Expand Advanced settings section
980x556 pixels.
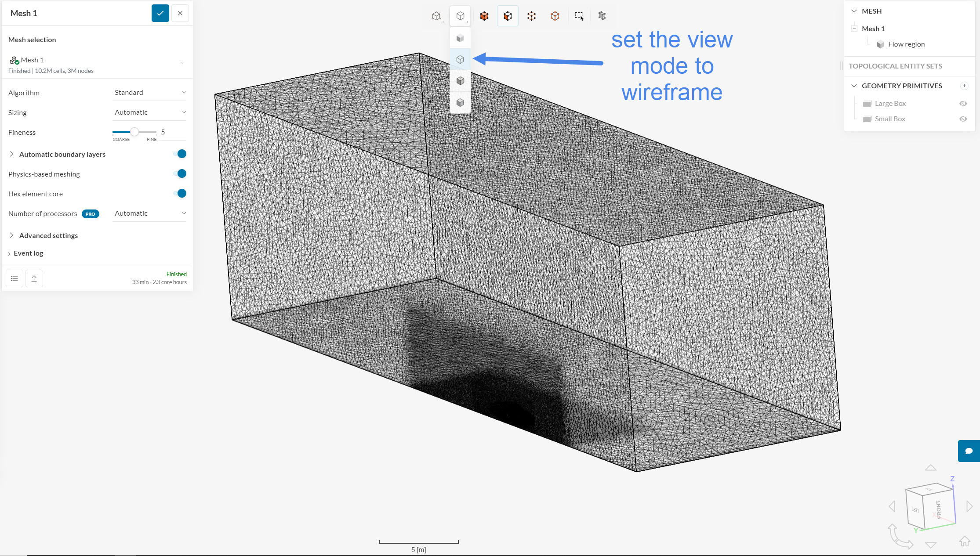pyautogui.click(x=48, y=235)
